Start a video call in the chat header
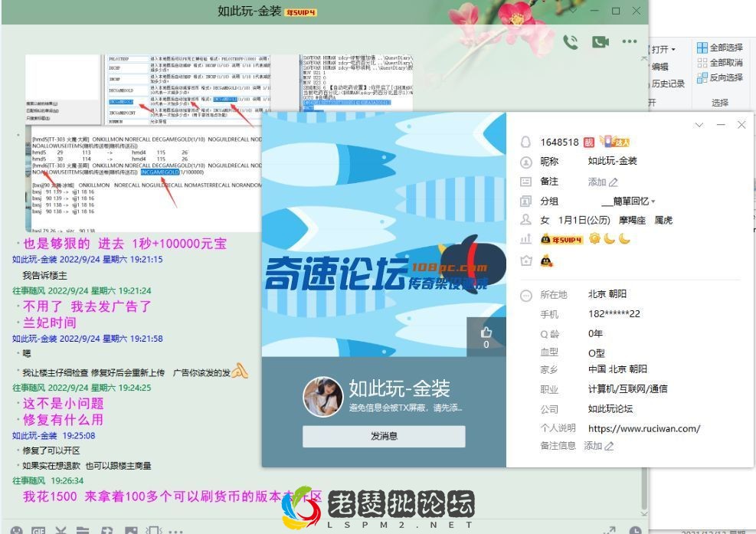Screen dimensions: 756x534 [601, 42]
